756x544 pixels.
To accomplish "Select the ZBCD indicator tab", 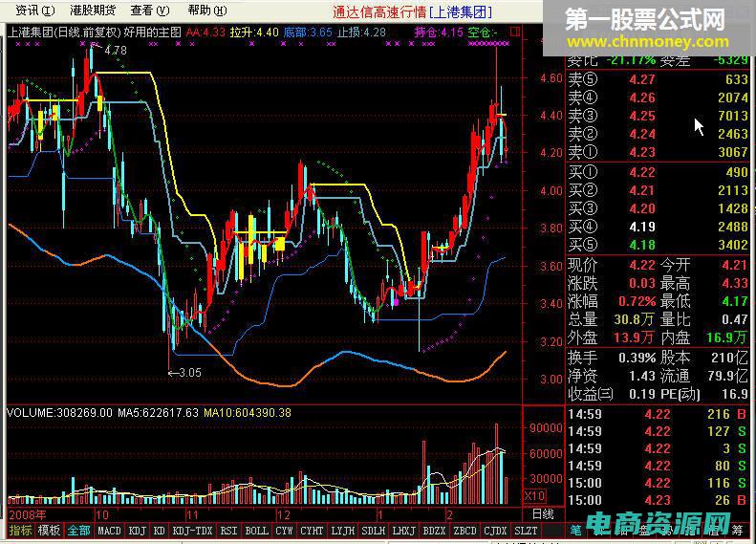I will click(464, 531).
